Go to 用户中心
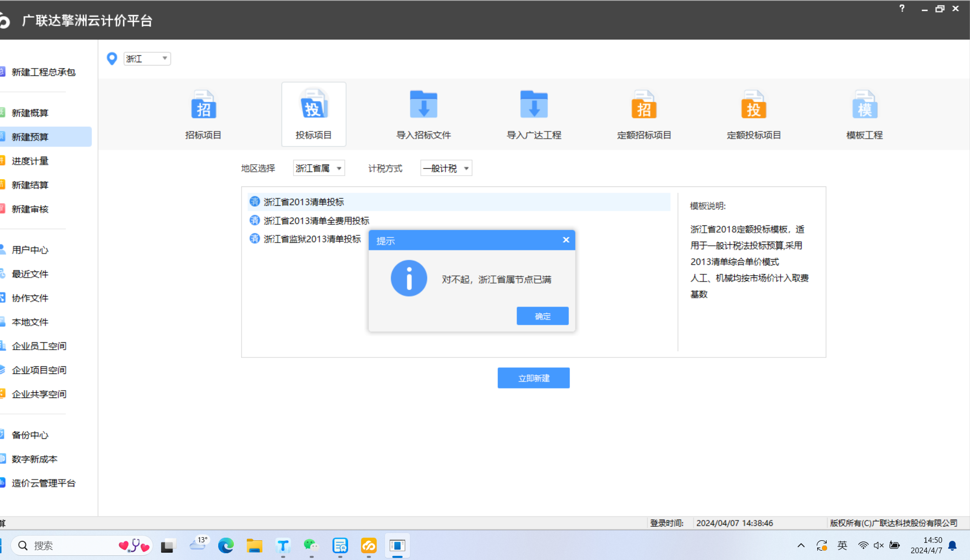The height and width of the screenshot is (560, 970). [30, 250]
